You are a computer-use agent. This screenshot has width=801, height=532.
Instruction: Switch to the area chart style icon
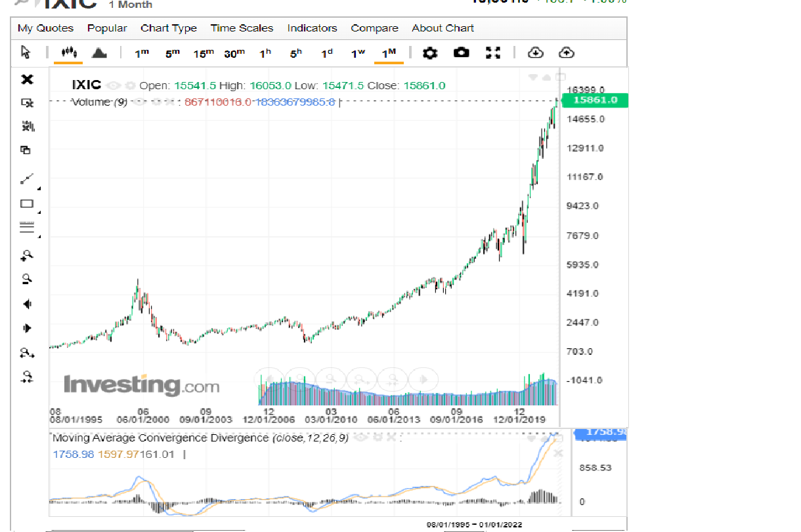98,52
